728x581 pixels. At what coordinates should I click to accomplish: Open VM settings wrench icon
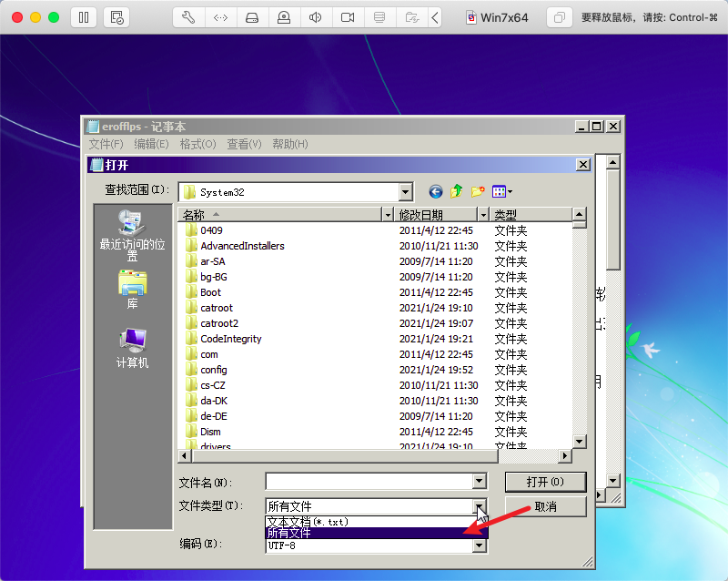pyautogui.click(x=188, y=17)
